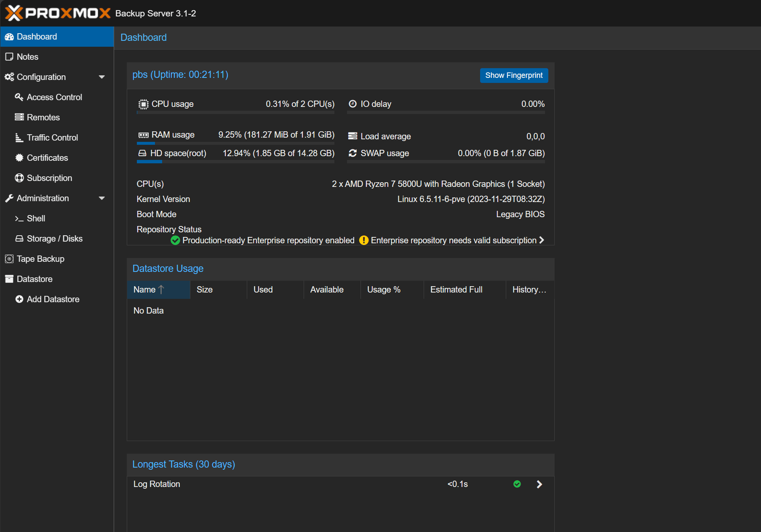
Task: Click the Add Datastore plus icon
Action: (x=19, y=299)
